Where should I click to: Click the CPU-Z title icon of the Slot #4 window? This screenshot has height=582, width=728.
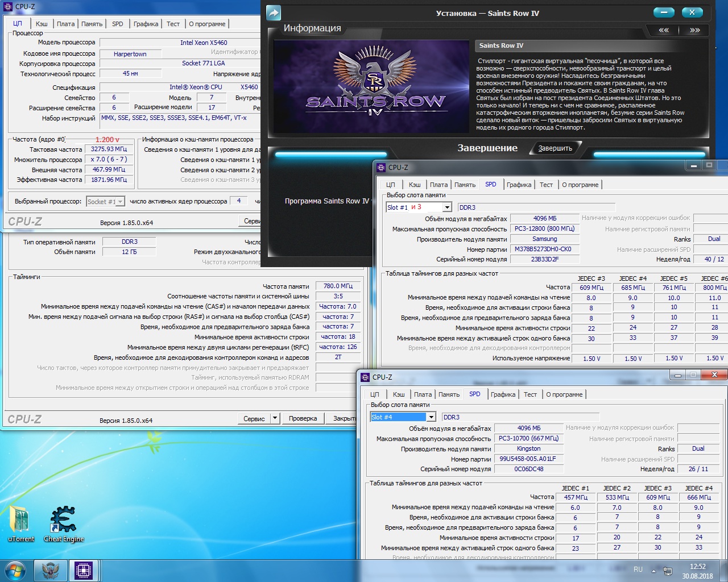click(365, 377)
